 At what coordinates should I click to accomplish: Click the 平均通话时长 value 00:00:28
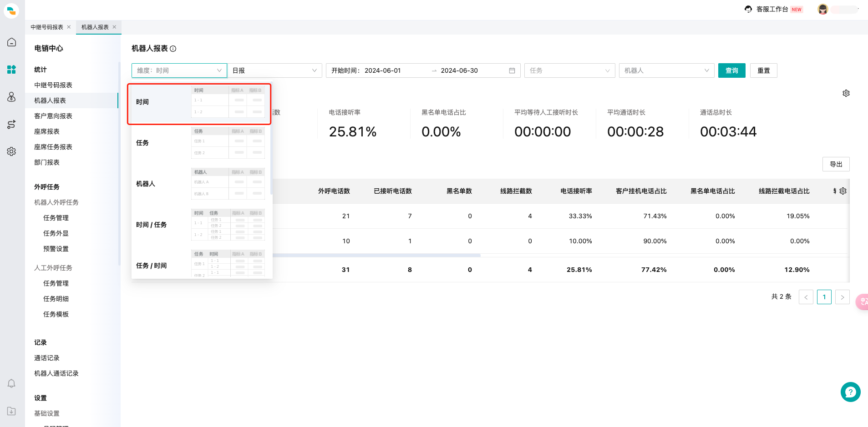pyautogui.click(x=635, y=132)
